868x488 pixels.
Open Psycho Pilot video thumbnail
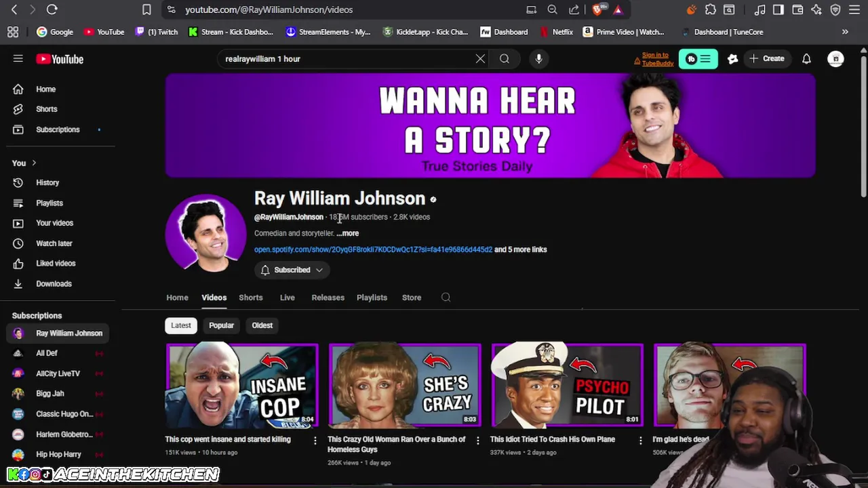click(567, 386)
